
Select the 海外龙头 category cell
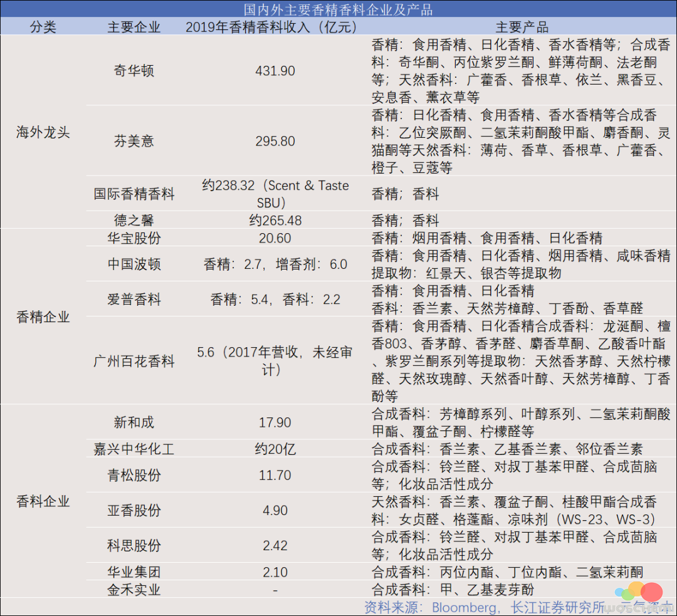click(43, 132)
